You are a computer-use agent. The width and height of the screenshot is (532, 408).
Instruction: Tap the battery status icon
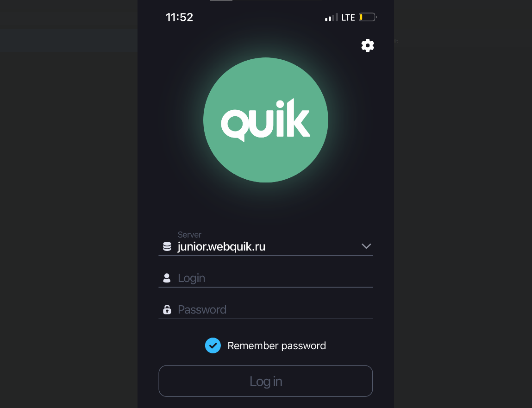point(368,17)
